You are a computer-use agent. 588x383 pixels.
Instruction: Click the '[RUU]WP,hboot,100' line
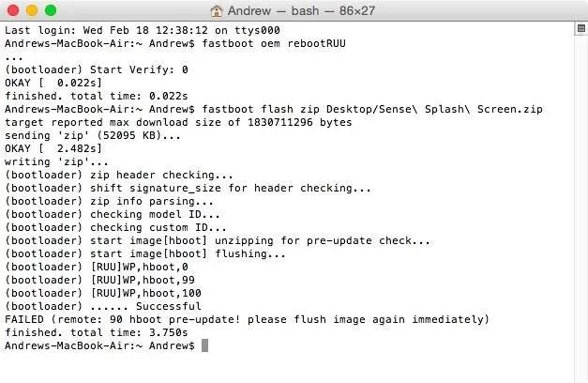click(103, 293)
